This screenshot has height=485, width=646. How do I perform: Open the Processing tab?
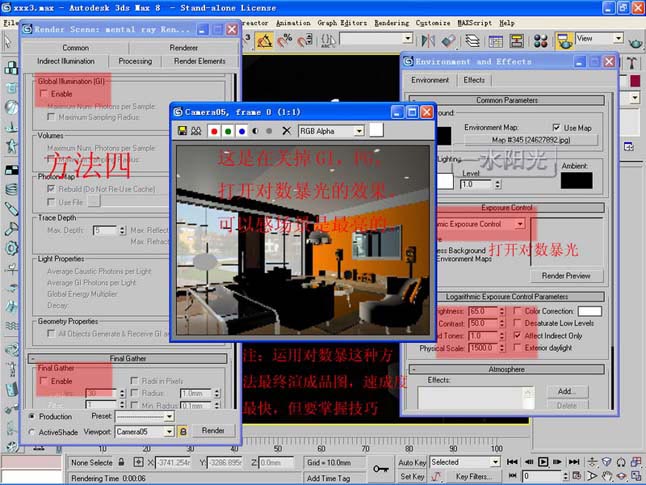tap(135, 61)
